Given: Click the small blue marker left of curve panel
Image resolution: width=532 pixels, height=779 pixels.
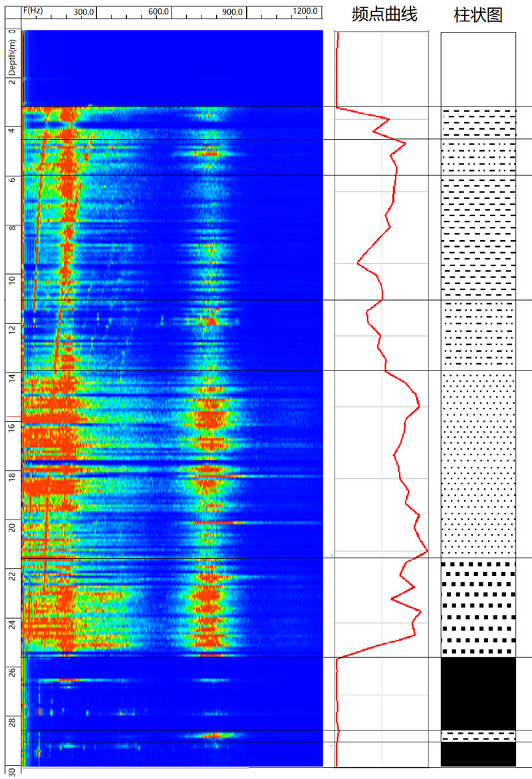Looking at the screenshot, I should (331, 554).
